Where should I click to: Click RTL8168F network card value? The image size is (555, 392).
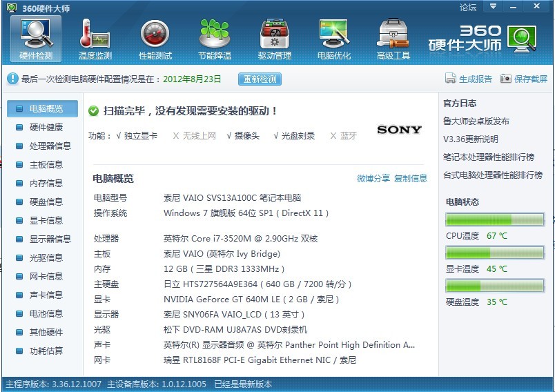[x=260, y=360]
